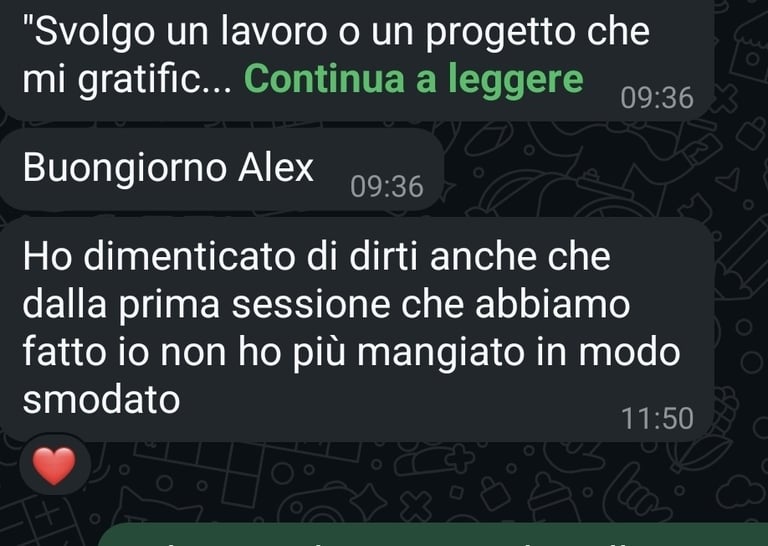Select the "Buongiorno Alex" message bubble
Screen dimensions: 768x546
(x=221, y=170)
